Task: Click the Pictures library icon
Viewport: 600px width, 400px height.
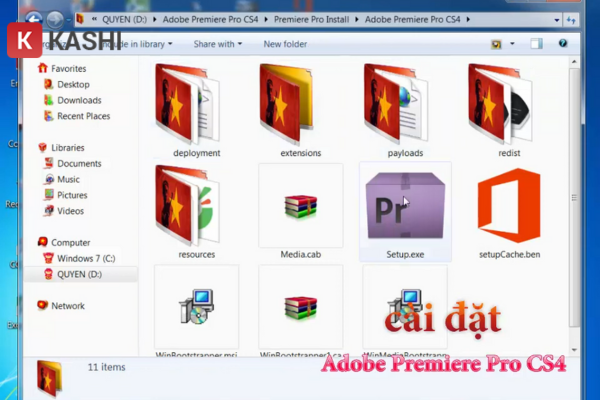Action: pos(48,195)
